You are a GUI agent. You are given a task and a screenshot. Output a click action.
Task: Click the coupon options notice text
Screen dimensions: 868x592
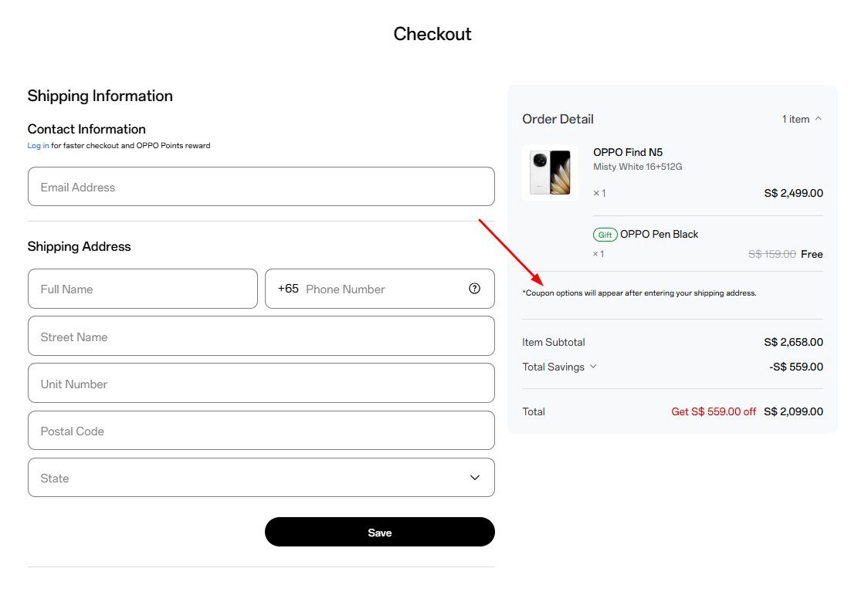(x=639, y=293)
